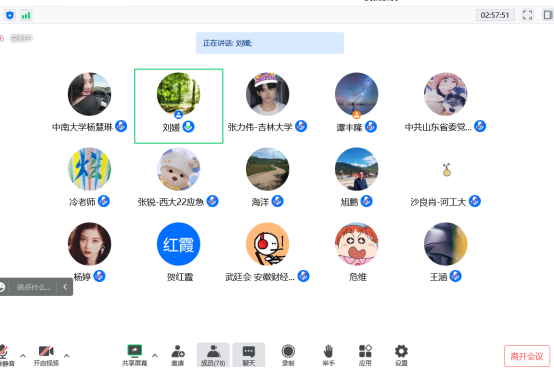Viewport: 554px width, 368px height.
Task: Open the Chat panel
Action: click(249, 355)
